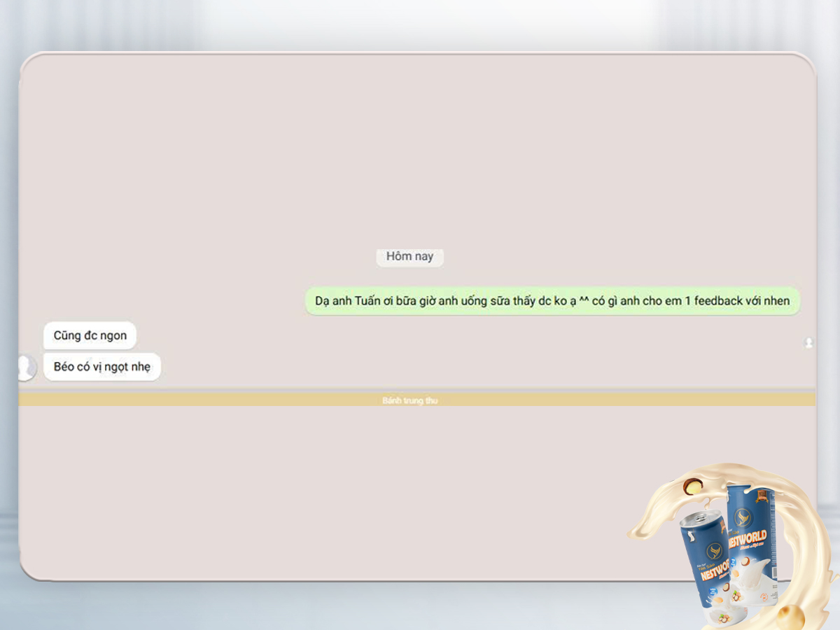Click the small read-receipt avatar on right
The image size is (840, 630).
point(808,343)
